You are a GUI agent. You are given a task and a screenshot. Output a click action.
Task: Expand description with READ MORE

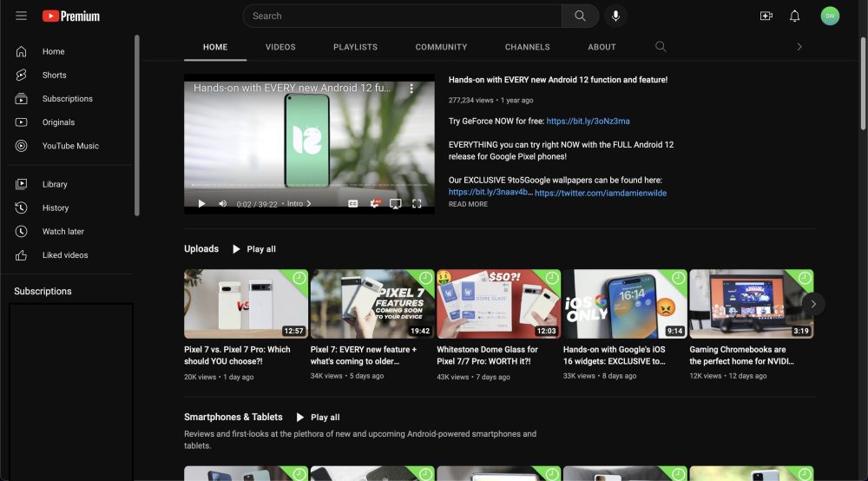(x=468, y=204)
